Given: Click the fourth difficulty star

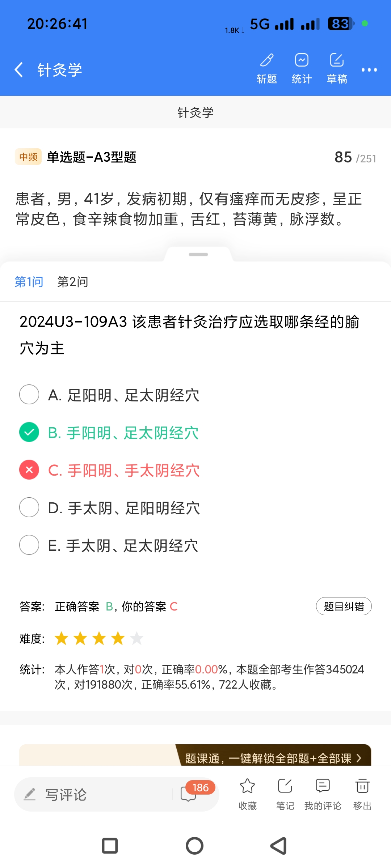Looking at the screenshot, I should click(118, 639).
